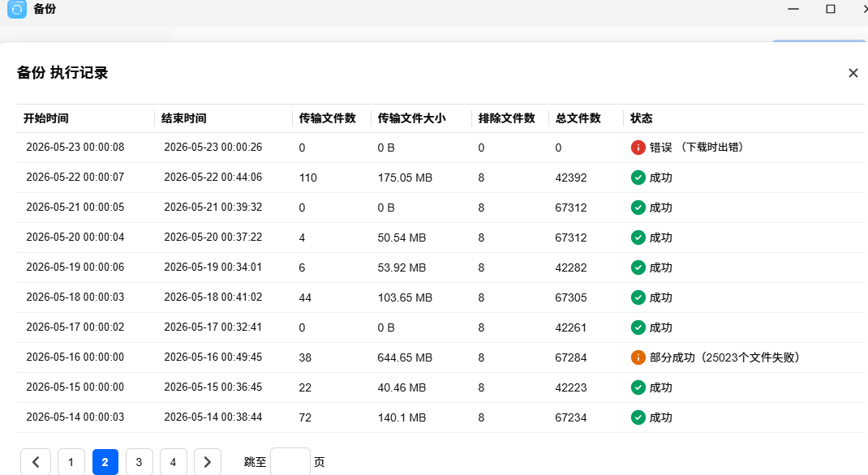Viewport: 868px width, 475px height.
Task: Click the green success icon for 2026-05-20 row
Action: [x=638, y=237]
